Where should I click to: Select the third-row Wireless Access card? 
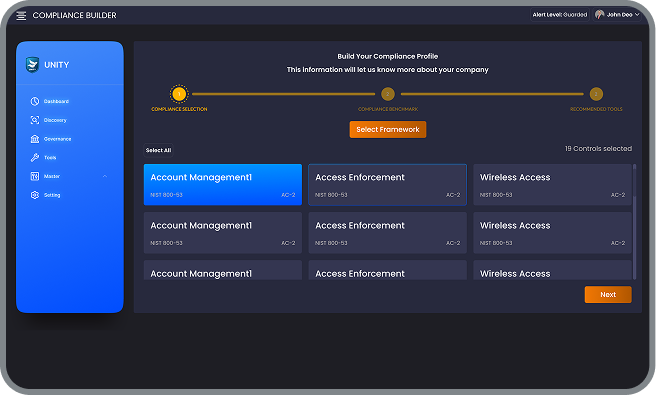point(552,270)
